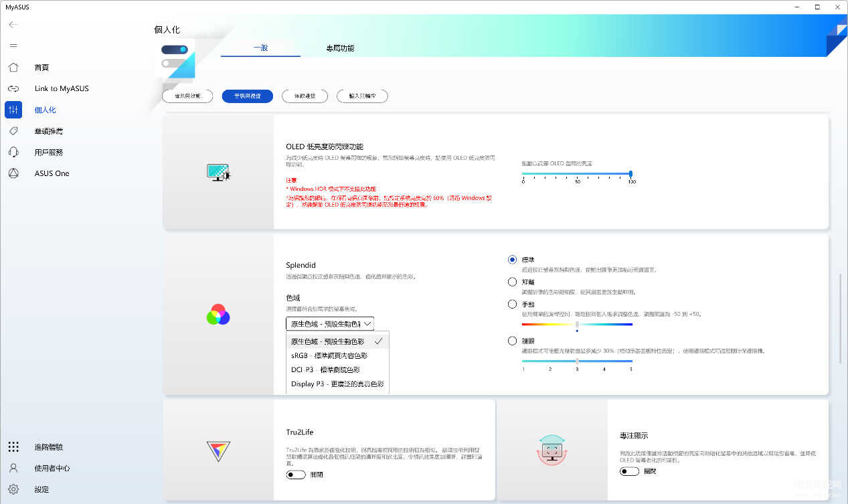Viewport: 848px width, 504px height.
Task: Switch to the 專屬功能 tab
Action: coord(340,48)
